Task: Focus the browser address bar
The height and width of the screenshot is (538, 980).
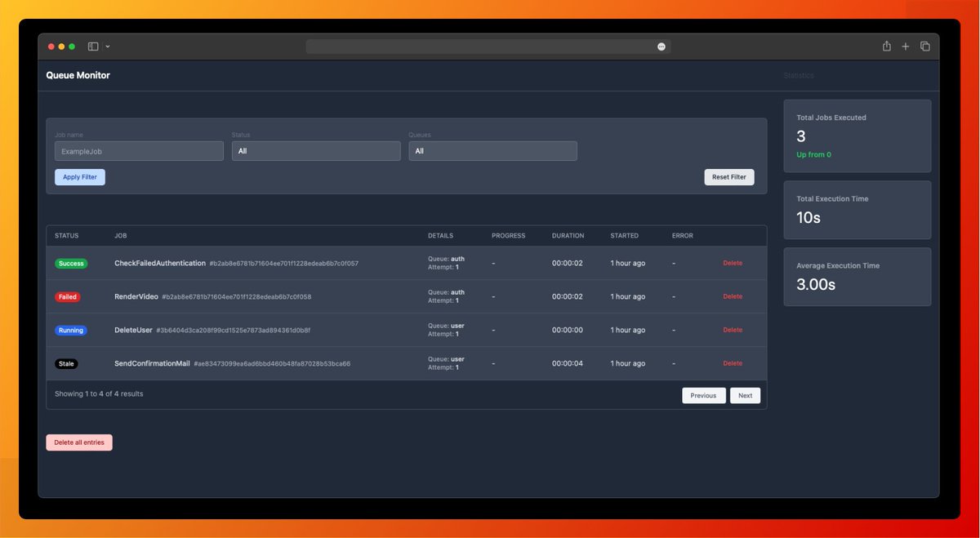Action: [488, 47]
